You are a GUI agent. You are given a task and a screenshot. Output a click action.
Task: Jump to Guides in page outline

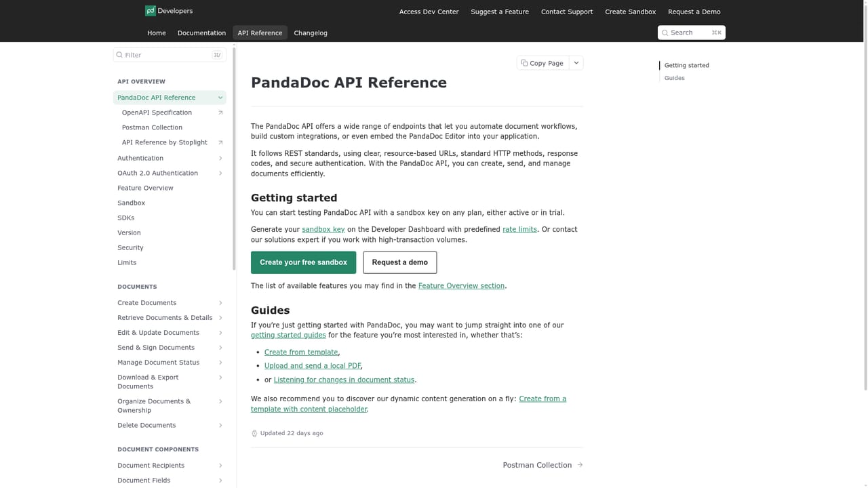675,78
